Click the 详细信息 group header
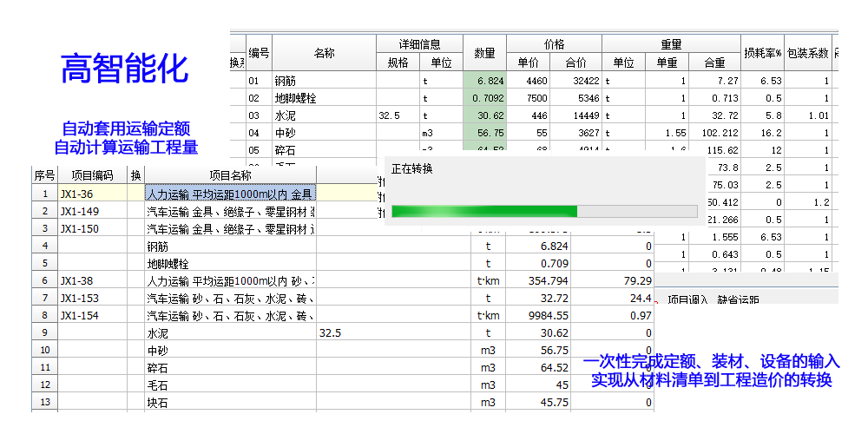Screen dimensions: 868x434 [419, 44]
